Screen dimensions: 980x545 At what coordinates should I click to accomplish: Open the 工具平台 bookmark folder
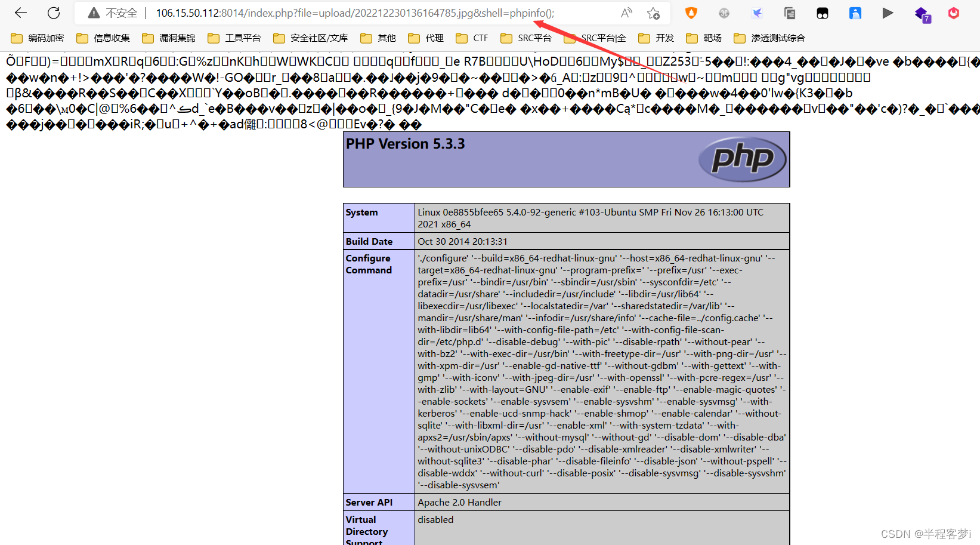(234, 38)
